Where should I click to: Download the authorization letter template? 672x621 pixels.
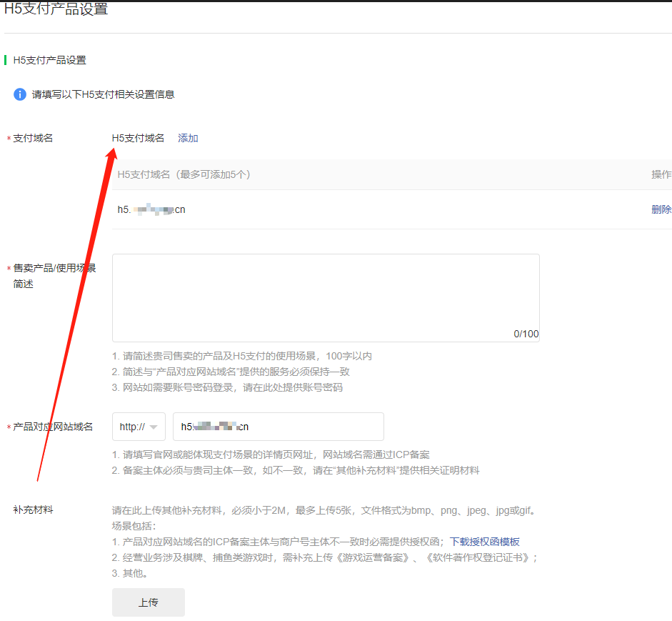[x=484, y=542]
